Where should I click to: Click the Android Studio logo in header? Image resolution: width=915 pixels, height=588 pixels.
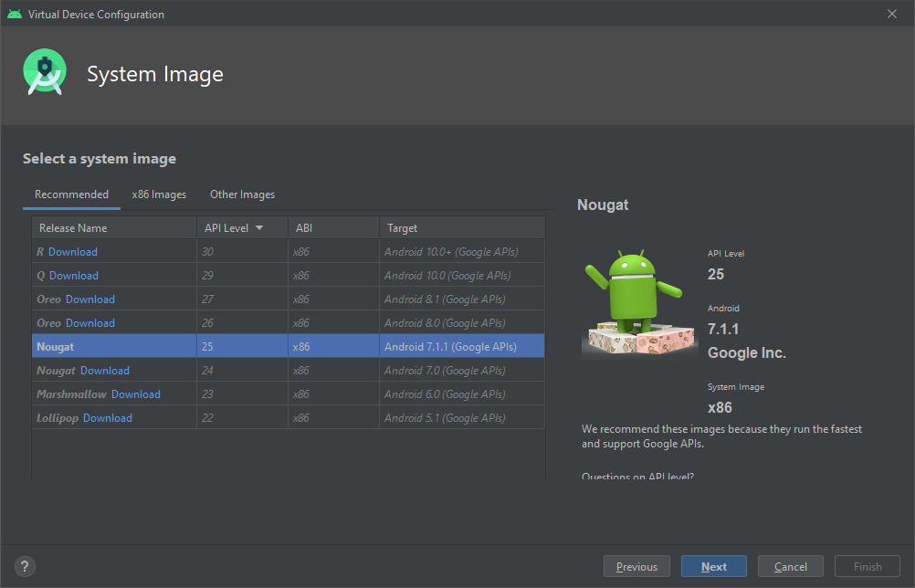(45, 74)
